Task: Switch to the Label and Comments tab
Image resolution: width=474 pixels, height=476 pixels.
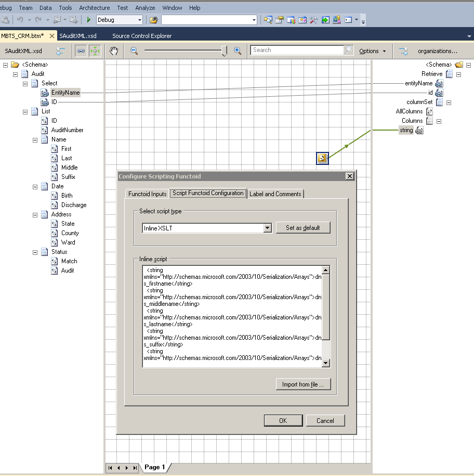Action: pos(275,194)
